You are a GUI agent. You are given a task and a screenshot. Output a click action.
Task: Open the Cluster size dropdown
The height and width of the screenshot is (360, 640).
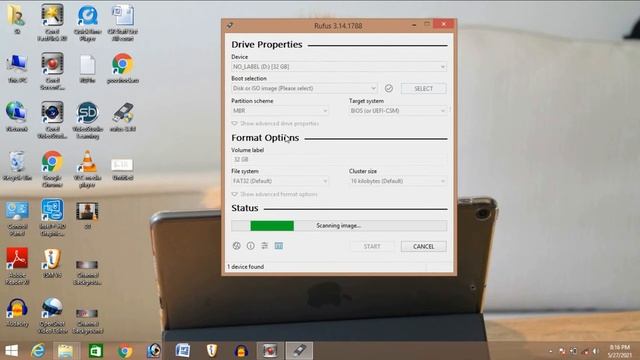point(398,181)
